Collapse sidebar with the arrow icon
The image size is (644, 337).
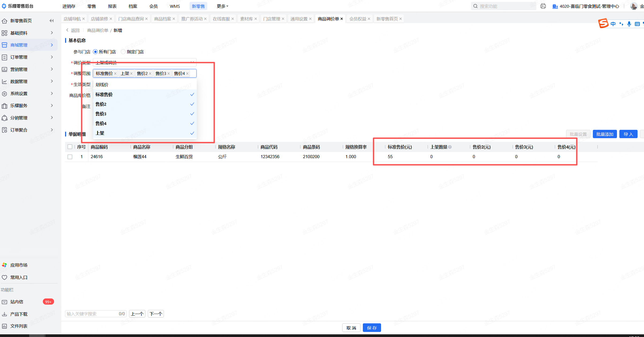pos(52,21)
